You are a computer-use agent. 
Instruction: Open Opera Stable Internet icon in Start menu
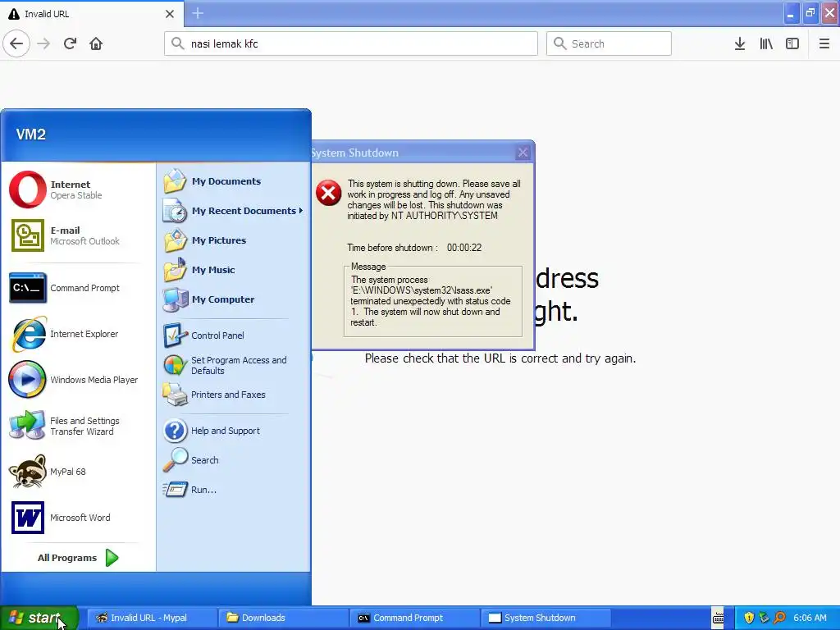point(28,189)
